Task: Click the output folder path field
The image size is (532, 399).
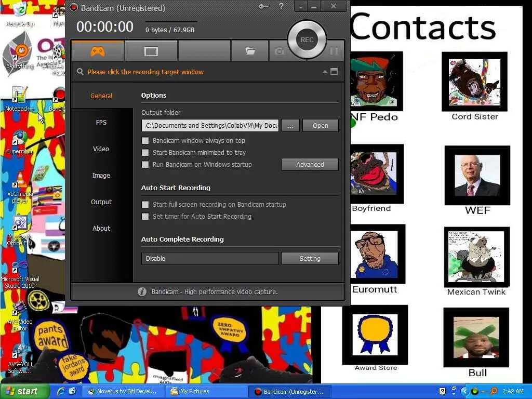Action: point(210,126)
